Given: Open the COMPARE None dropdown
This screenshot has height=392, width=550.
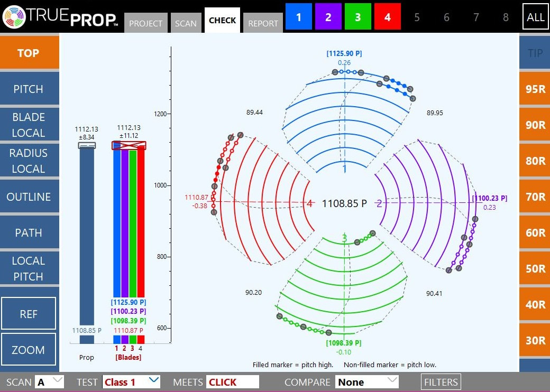Looking at the screenshot, I should 366,381.
